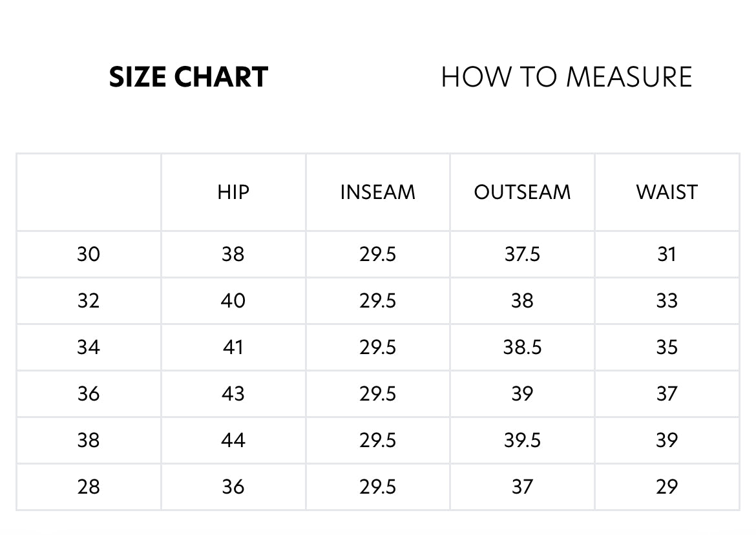Image resolution: width=756 pixels, height=535 pixels.
Task: Select the size 34 row label
Action: tap(89, 347)
